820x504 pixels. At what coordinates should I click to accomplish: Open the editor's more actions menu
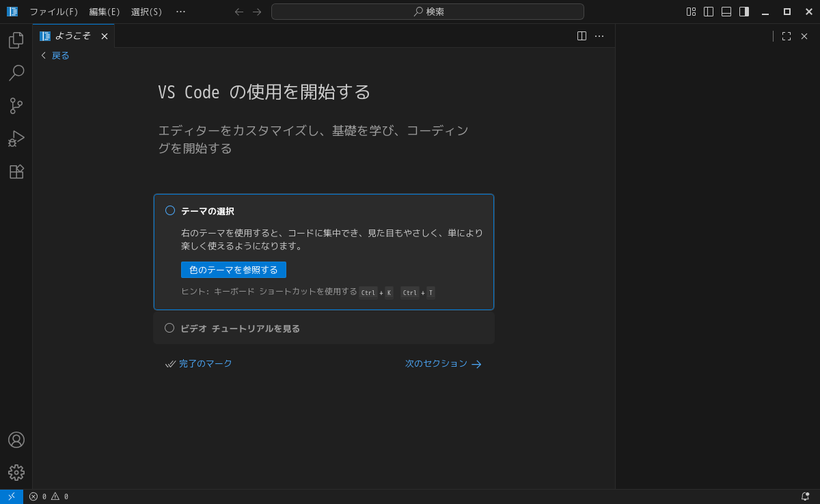click(599, 36)
